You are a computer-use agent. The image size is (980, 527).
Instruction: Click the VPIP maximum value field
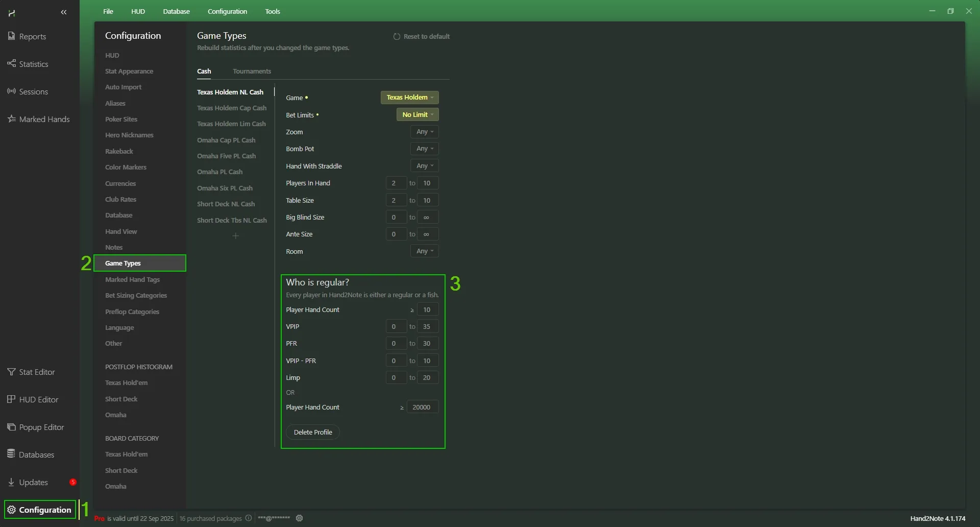(x=427, y=327)
